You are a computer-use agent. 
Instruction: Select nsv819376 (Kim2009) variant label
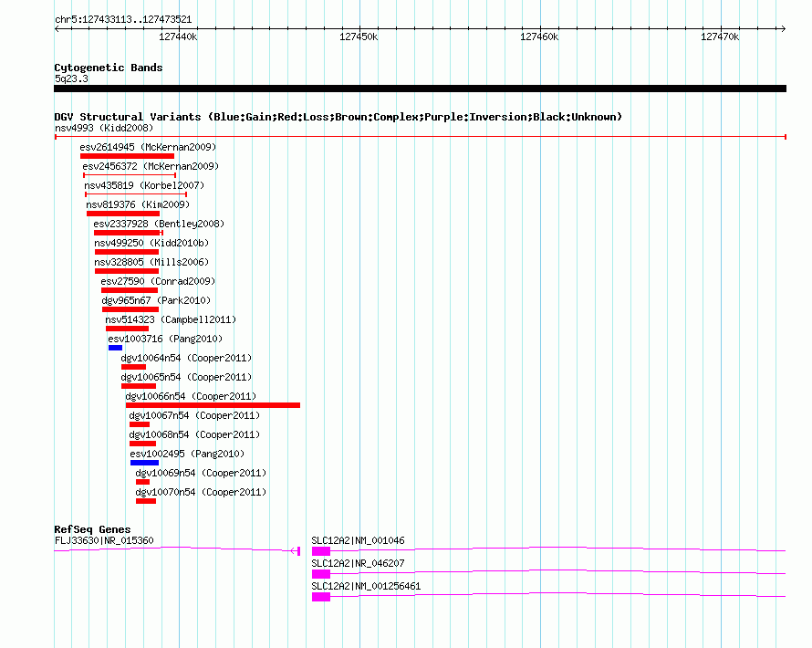click(138, 204)
